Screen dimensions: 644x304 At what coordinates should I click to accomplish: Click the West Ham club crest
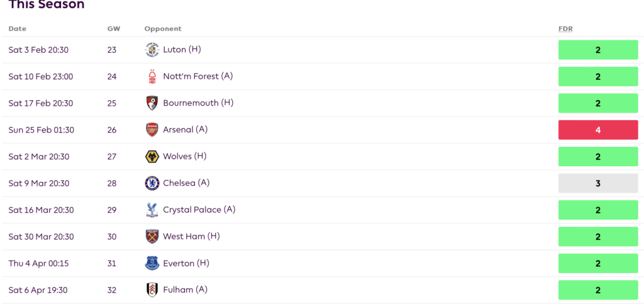pos(152,237)
